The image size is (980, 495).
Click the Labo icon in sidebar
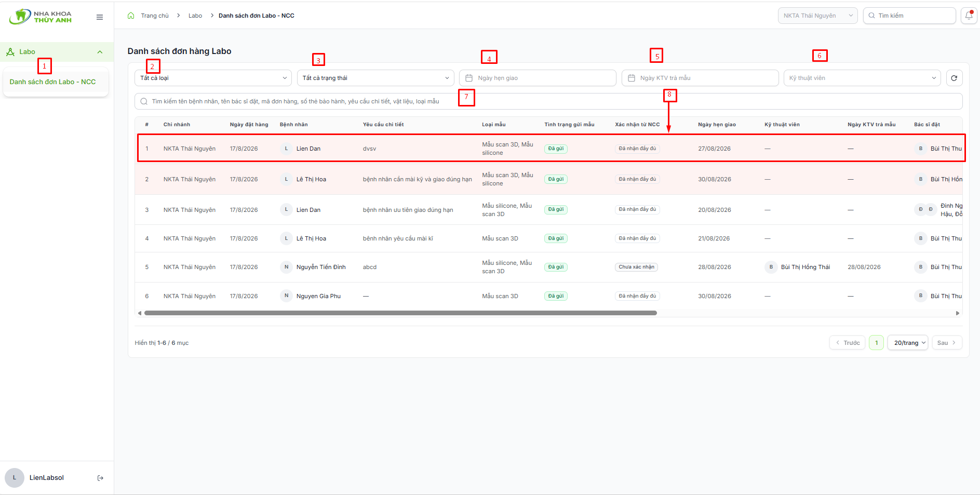[10, 52]
